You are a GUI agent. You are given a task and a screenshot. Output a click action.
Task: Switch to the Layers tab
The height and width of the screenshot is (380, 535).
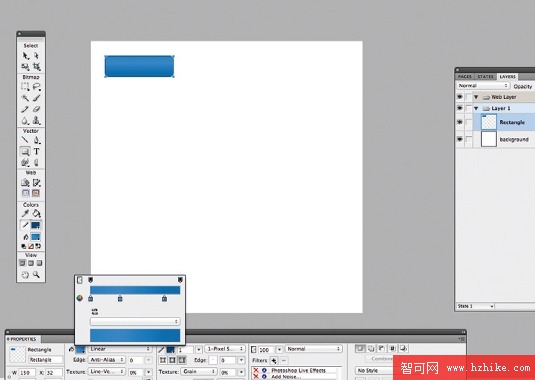(507, 77)
